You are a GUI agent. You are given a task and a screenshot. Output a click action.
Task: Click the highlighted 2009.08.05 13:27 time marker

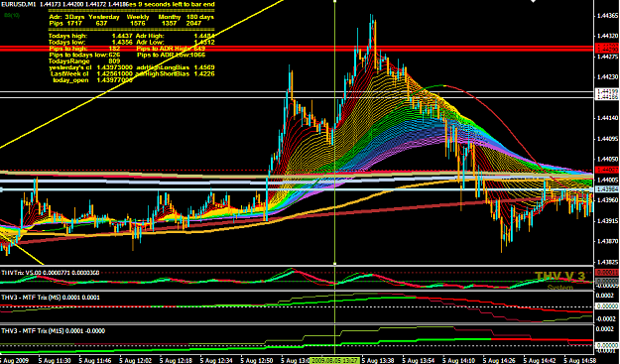[334, 360]
